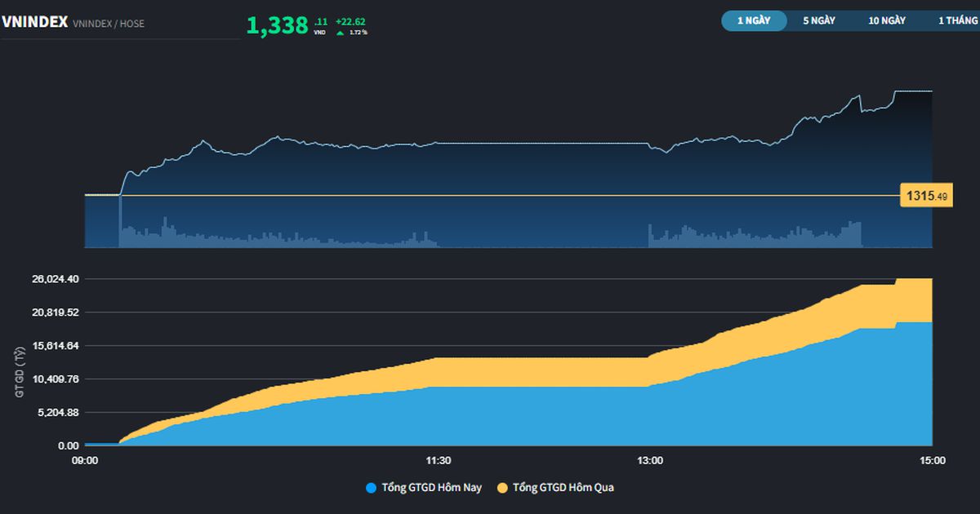Viewport: 980px width, 514px height.
Task: Click the 20,819.52 y-axis label
Action: 56,312
